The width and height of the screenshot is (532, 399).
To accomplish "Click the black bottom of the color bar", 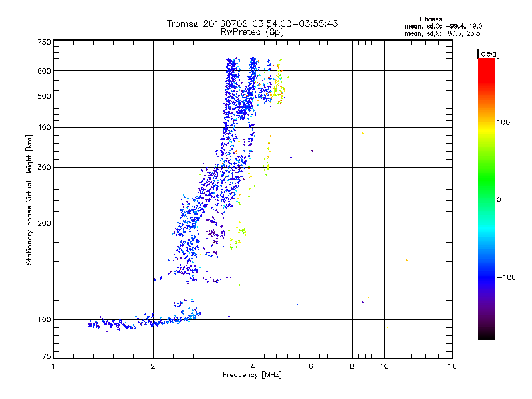I will (487, 334).
